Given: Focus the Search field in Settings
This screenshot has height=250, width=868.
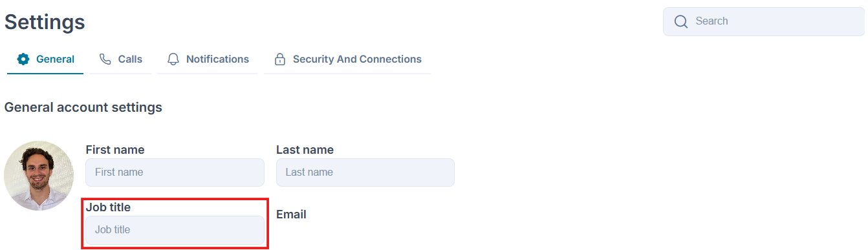Looking at the screenshot, I should click(764, 21).
